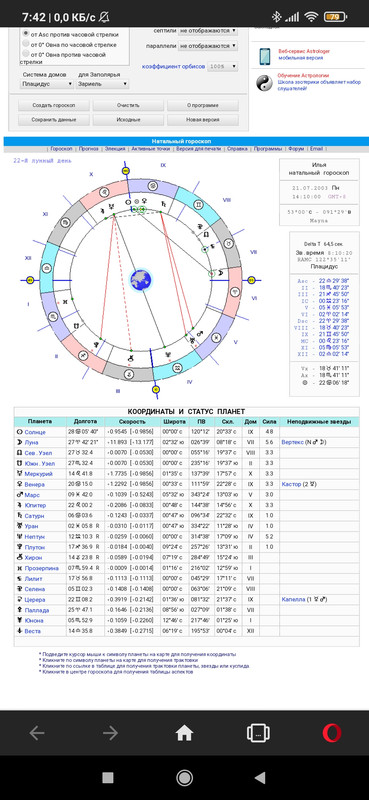The image size is (369, 800).
Task: Open the Церера link in table
Action: (35, 599)
